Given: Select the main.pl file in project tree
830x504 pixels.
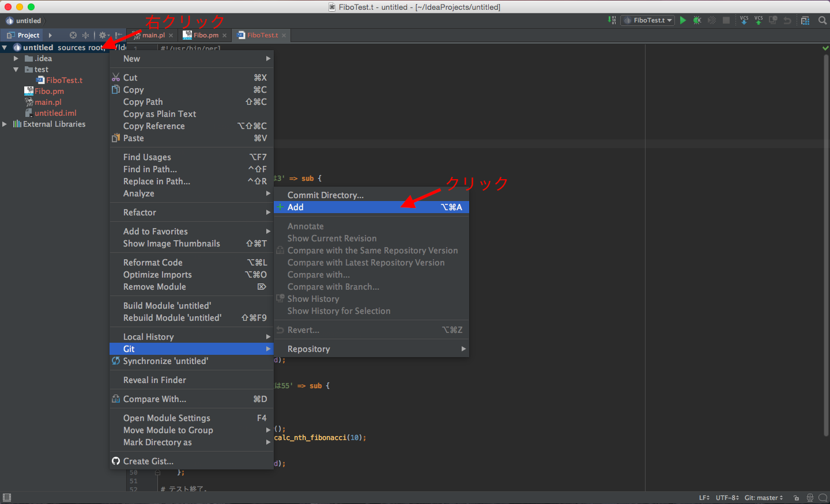Looking at the screenshot, I should pos(47,103).
